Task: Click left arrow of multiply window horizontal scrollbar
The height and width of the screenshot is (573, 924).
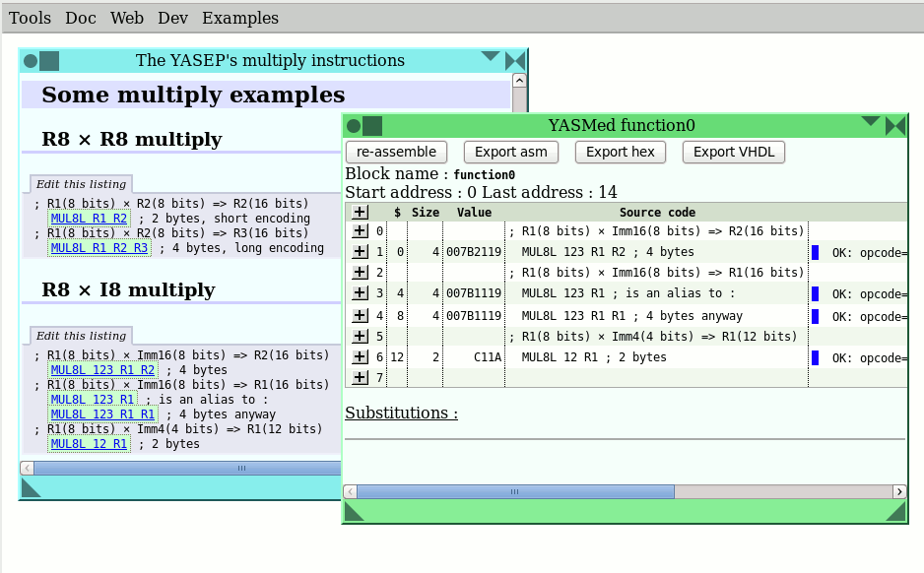Action: tap(28, 469)
